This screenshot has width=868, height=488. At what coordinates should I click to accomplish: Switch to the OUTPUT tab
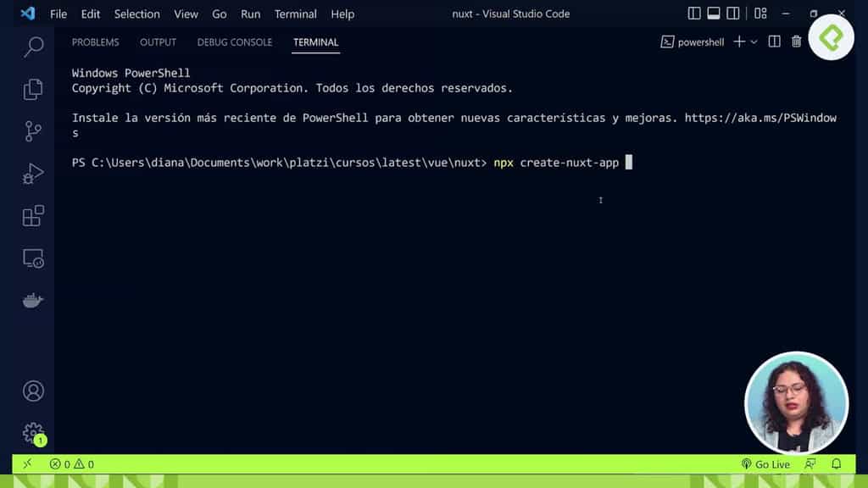[157, 42]
